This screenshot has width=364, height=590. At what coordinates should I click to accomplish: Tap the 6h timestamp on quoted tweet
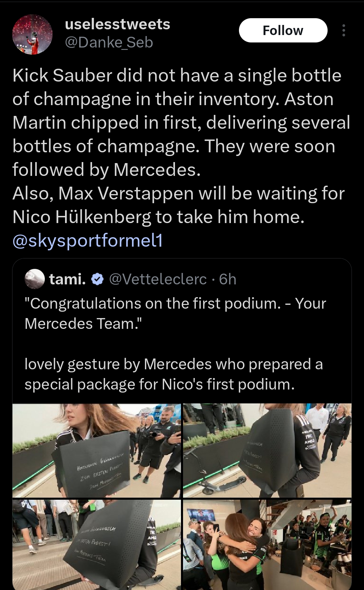pos(227,279)
